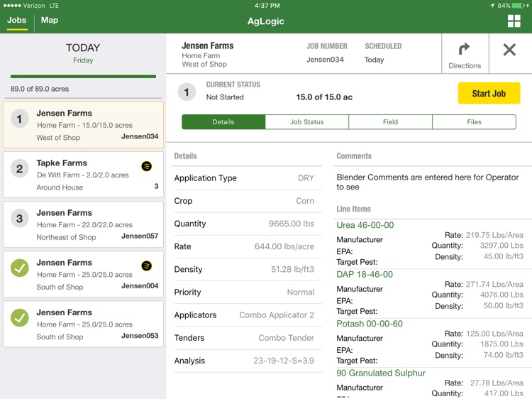
Task: Tap the green checkmark on Jensen004 job
Action: tap(20, 268)
